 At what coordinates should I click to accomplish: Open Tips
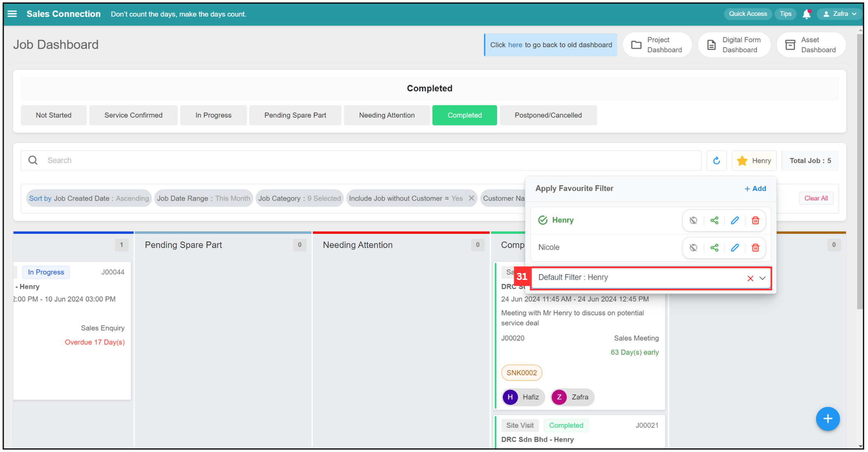point(785,14)
